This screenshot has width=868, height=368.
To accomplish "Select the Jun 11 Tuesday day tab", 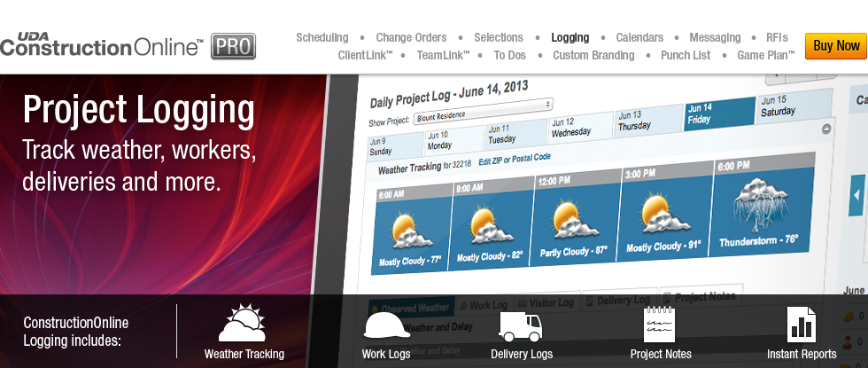I will pyautogui.click(x=516, y=135).
